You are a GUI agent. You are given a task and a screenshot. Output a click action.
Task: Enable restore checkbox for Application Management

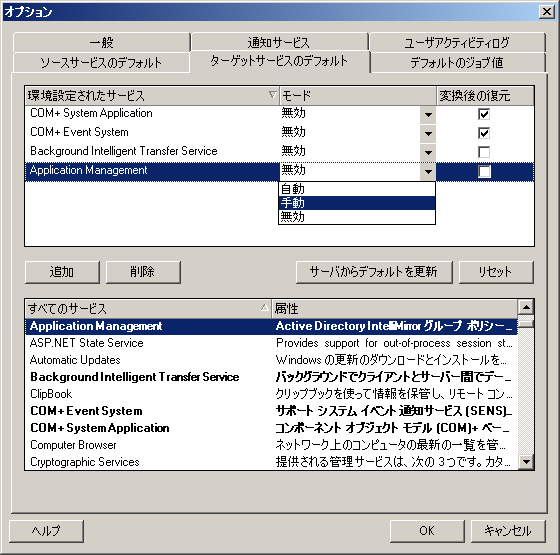[484, 171]
